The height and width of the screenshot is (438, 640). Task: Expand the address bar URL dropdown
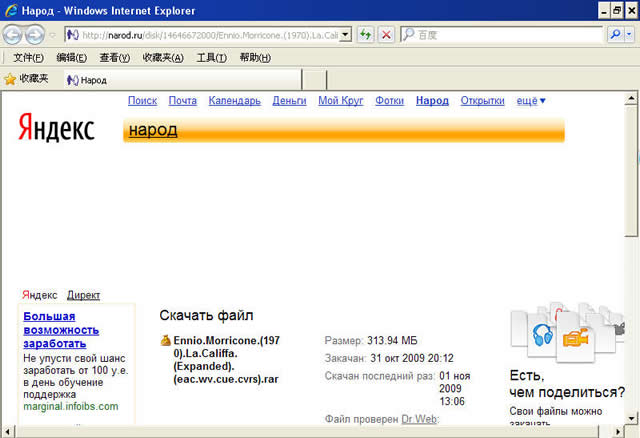point(345,35)
